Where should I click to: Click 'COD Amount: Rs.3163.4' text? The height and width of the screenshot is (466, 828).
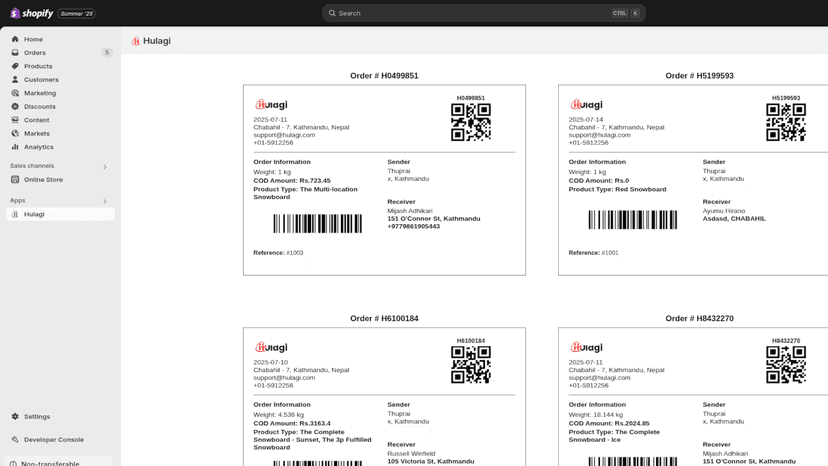(292, 423)
